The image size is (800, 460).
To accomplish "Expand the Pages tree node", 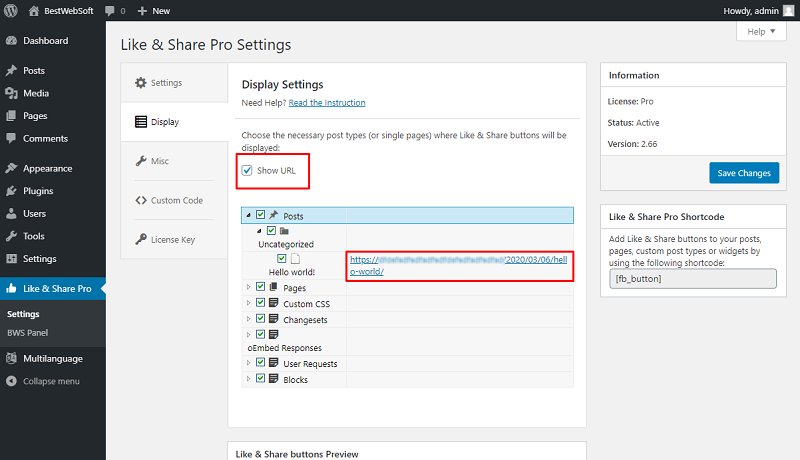I will tap(248, 287).
